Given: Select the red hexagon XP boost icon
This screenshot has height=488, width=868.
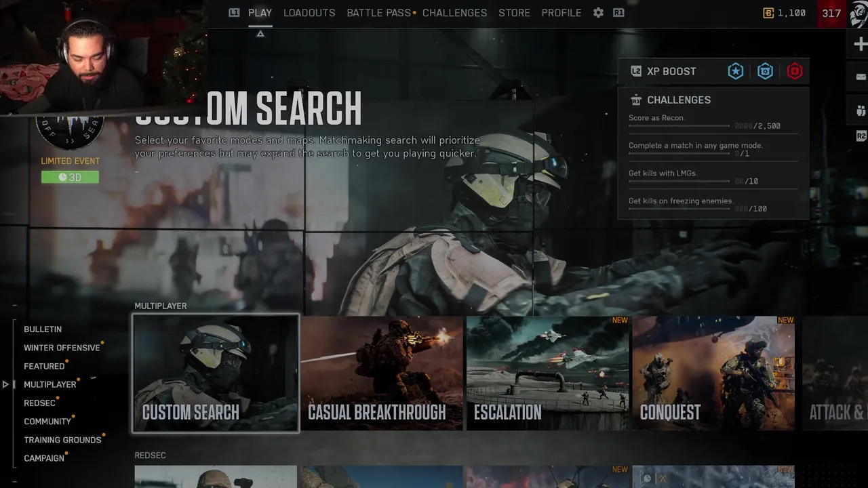Looking at the screenshot, I should [x=795, y=71].
